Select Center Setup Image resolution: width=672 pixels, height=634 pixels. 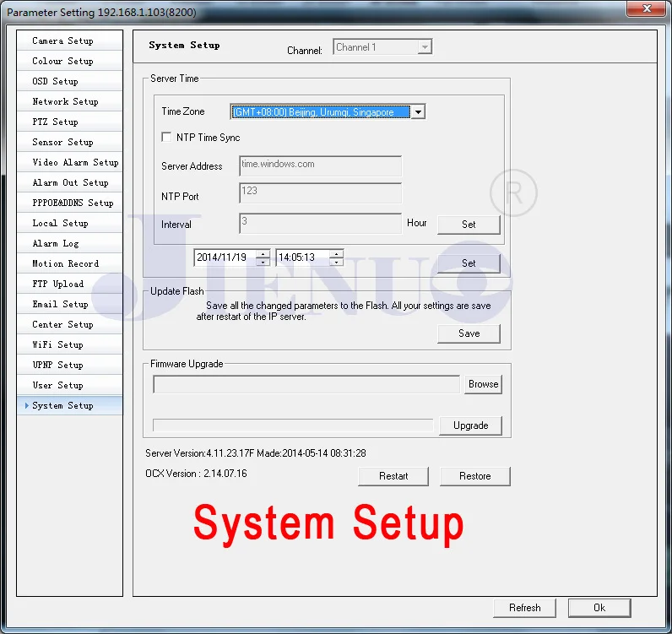point(69,324)
